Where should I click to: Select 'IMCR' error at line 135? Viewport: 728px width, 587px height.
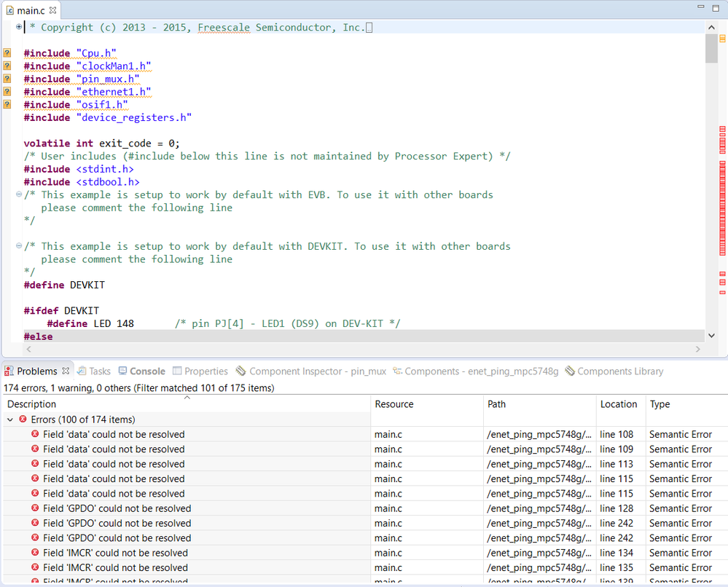pos(365,568)
